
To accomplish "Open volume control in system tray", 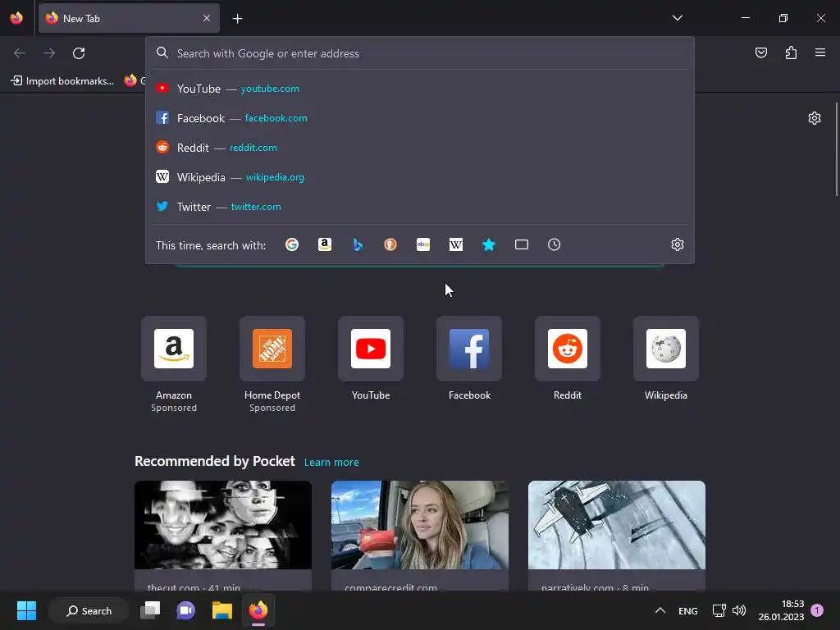I will pos(739,610).
